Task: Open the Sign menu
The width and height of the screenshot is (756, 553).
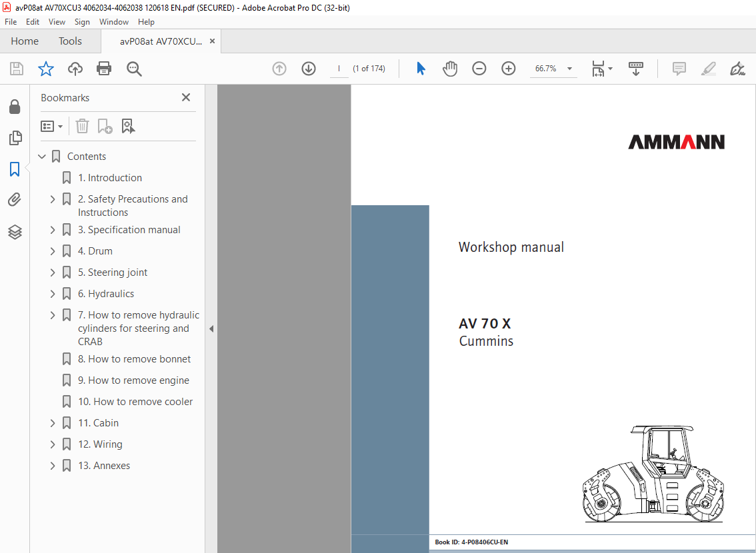Action: coord(82,22)
